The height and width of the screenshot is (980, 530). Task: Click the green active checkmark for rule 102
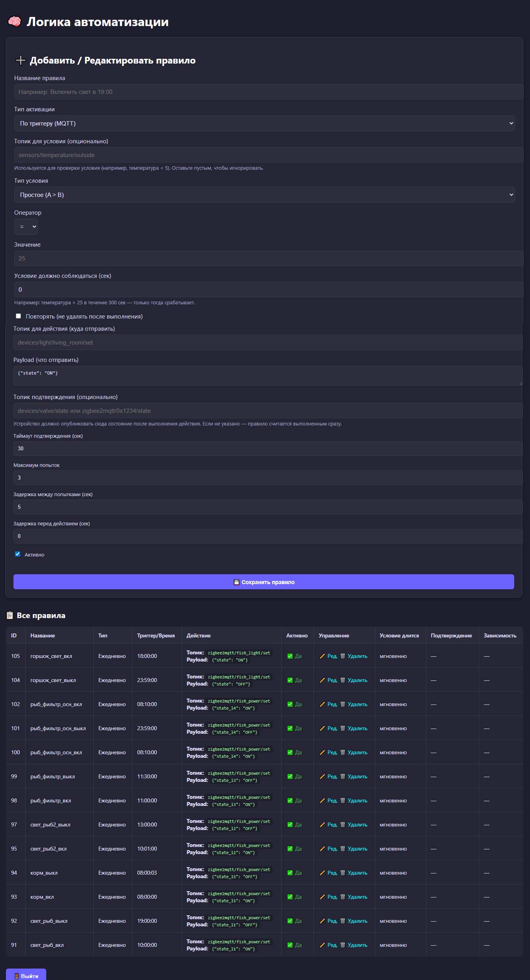[290, 704]
